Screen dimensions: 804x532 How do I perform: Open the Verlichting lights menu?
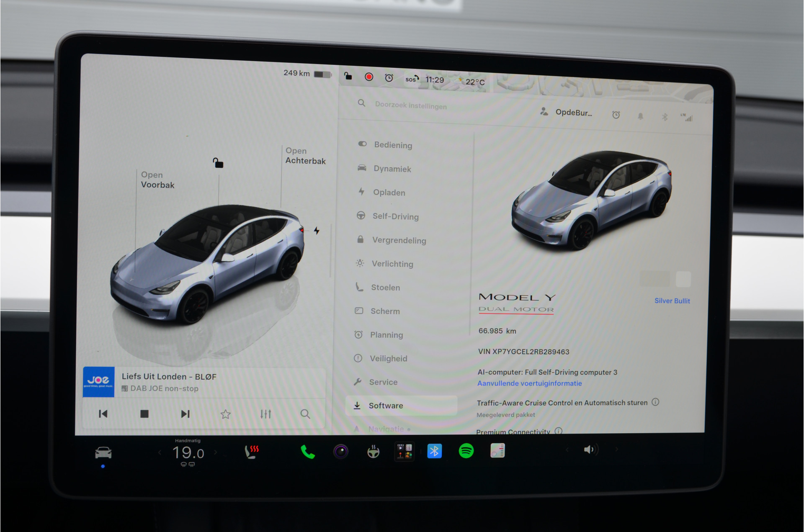pos(384,264)
